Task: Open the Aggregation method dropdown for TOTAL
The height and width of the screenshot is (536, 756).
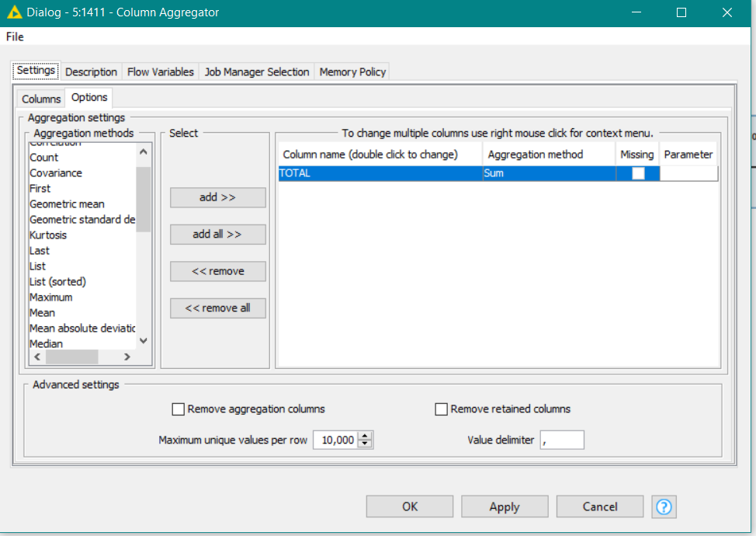Action: click(x=548, y=172)
